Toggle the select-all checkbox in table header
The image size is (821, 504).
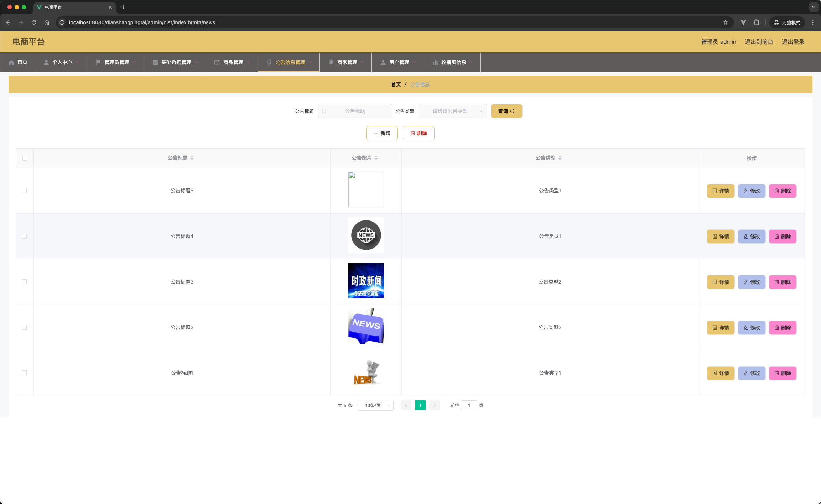click(25, 158)
